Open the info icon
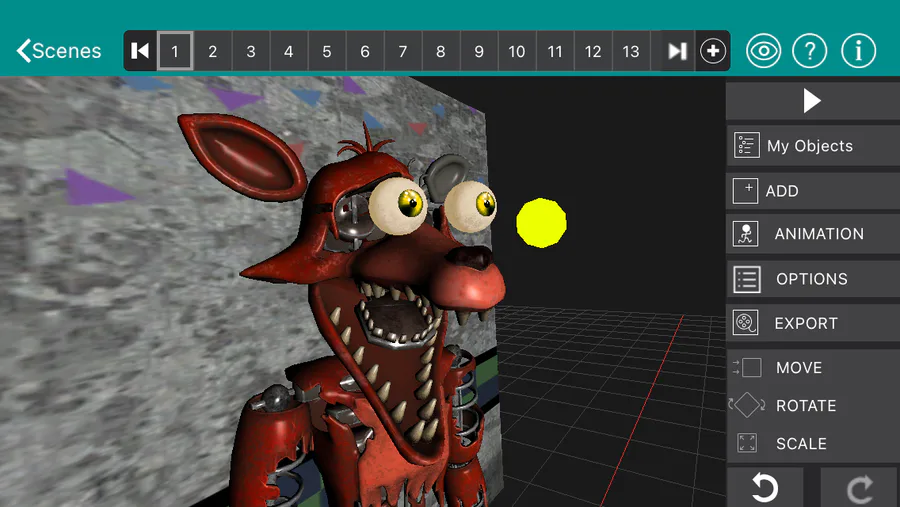900x507 pixels. point(859,51)
